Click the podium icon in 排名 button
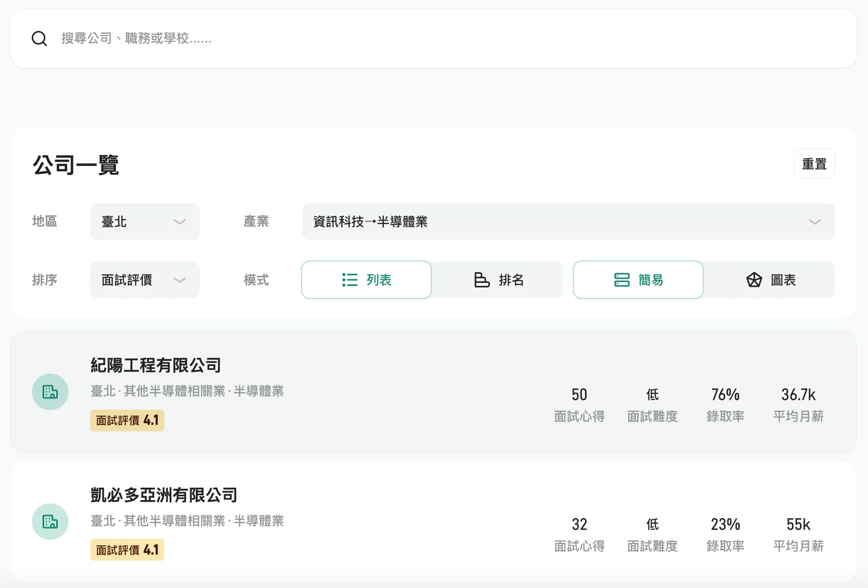The width and height of the screenshot is (868, 588). [482, 280]
